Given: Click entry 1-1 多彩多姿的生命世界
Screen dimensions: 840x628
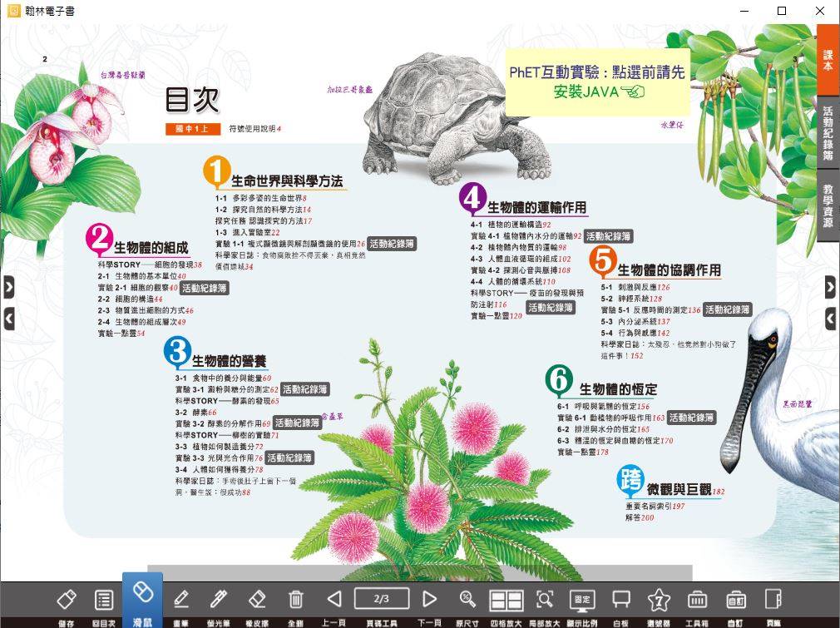Looking at the screenshot, I should pos(261,198).
